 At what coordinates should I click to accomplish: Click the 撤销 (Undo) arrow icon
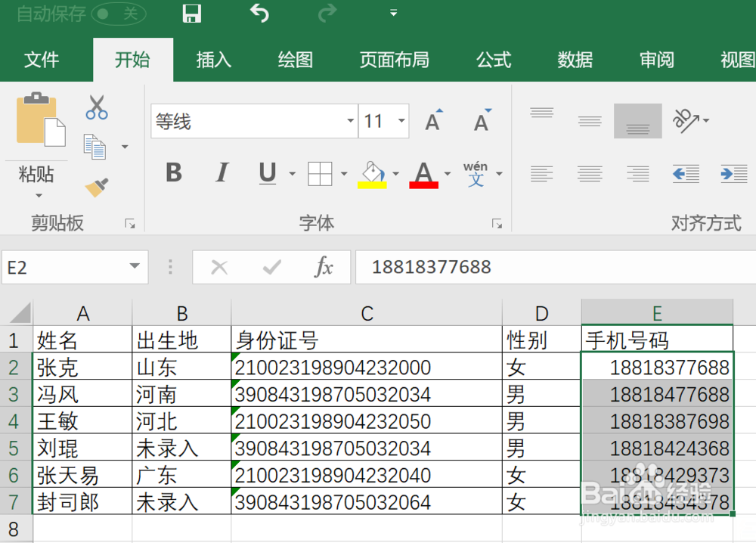point(259,14)
